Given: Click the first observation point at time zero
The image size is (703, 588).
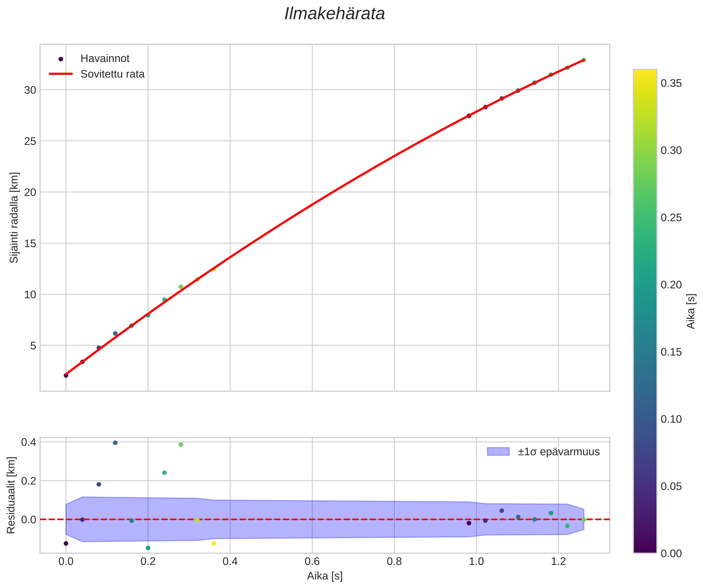Looking at the screenshot, I should [66, 375].
